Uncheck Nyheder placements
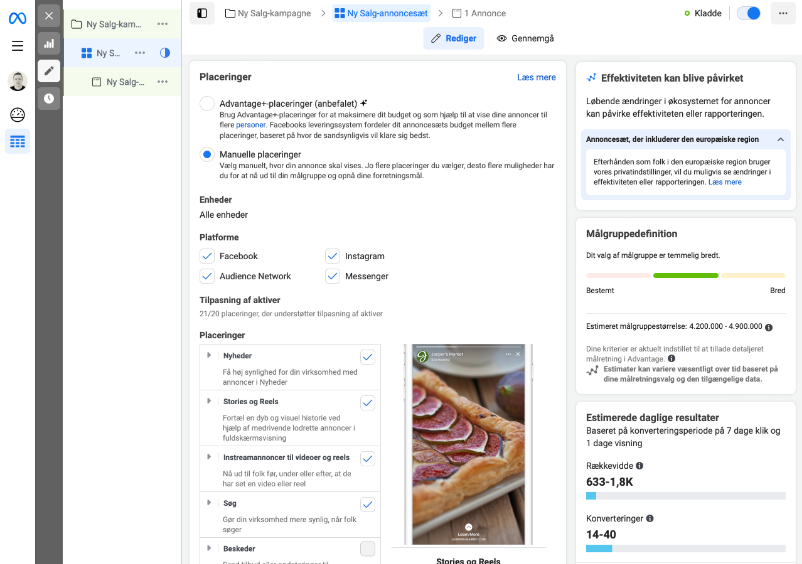Image resolution: width=802 pixels, height=564 pixels. 367,357
